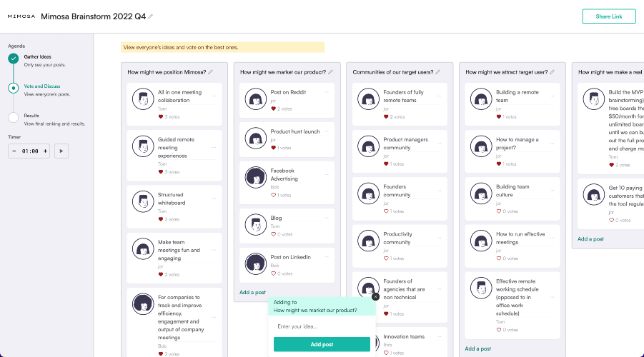Screen dimensions: 644x357
Task: Click 'View everyone's ideas and vote' banner
Action: [x=222, y=47]
